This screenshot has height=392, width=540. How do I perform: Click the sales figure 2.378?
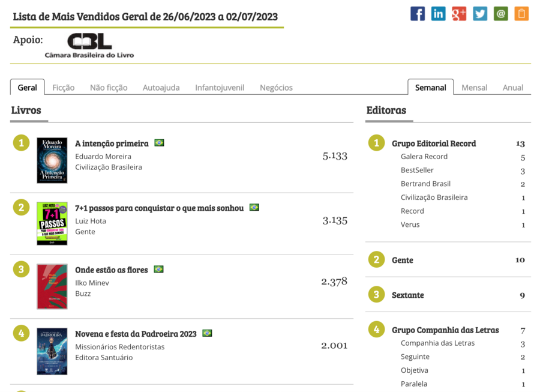click(334, 282)
